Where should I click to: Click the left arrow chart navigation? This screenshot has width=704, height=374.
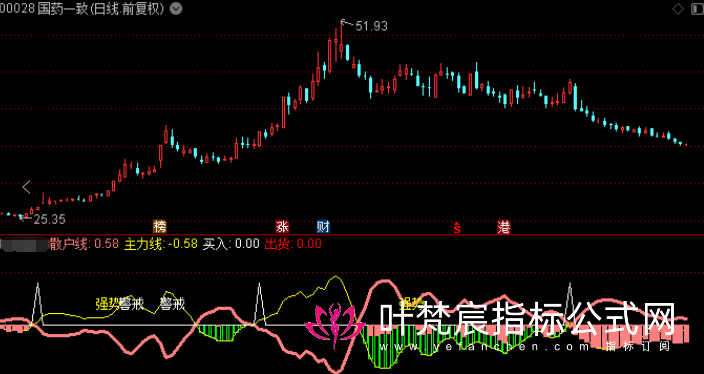[26, 187]
